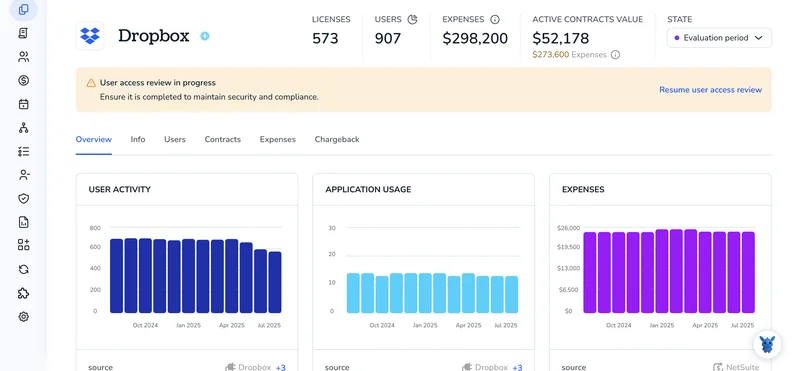
Task: Click the plug icon under Application Usage source
Action: 467,367
